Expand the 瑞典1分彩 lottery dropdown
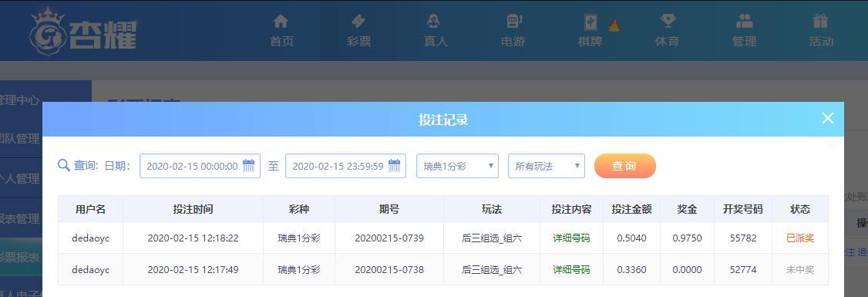 pyautogui.click(x=457, y=166)
